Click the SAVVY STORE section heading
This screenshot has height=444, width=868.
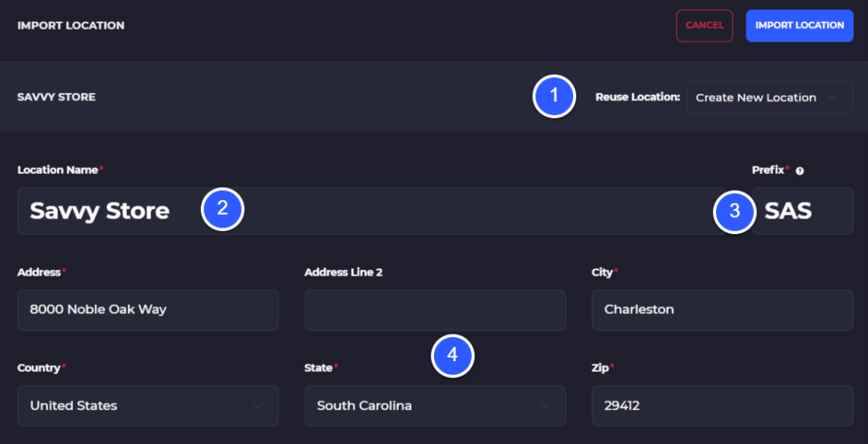56,97
